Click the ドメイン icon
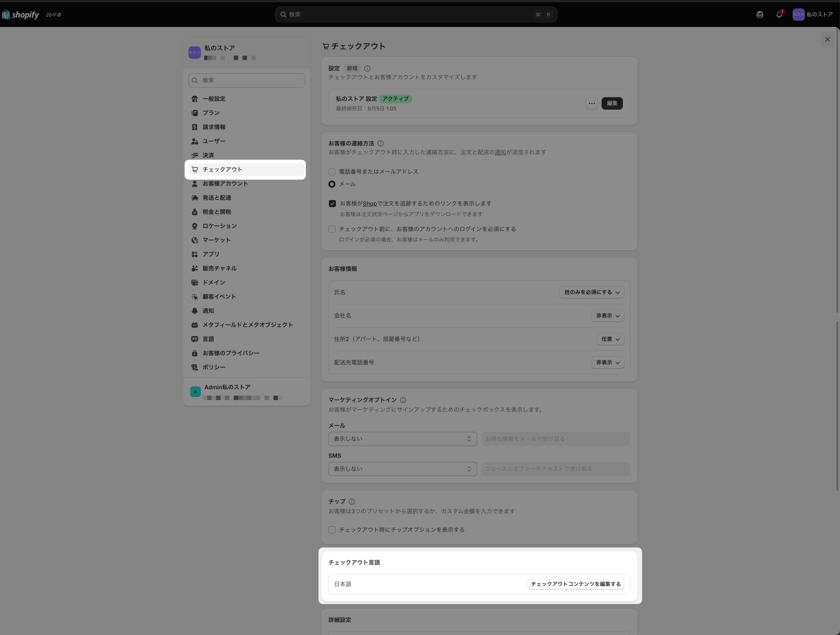The image size is (840, 635). (194, 282)
